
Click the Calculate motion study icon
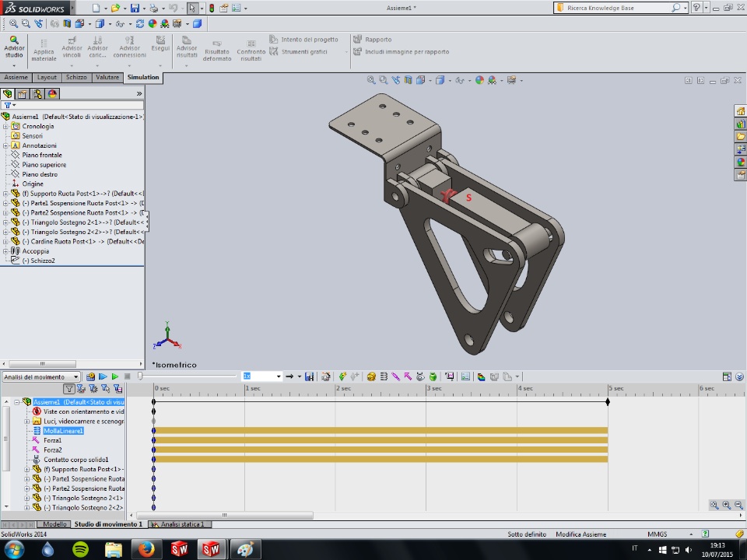[x=91, y=376]
